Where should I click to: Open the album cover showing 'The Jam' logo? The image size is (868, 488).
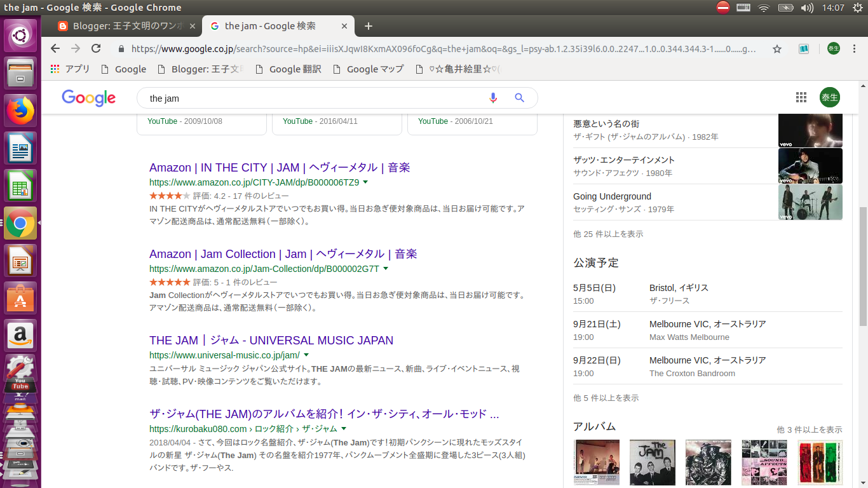click(652, 462)
